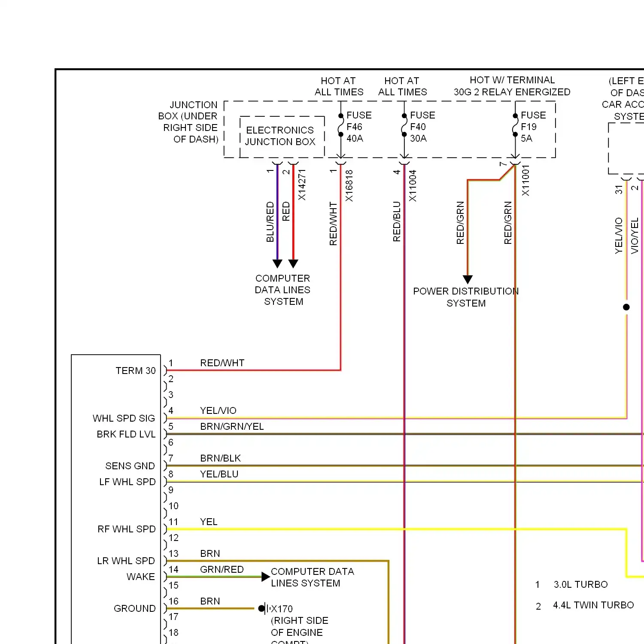Click the X14271 connector label
This screenshot has width=644, height=644.
click(302, 185)
